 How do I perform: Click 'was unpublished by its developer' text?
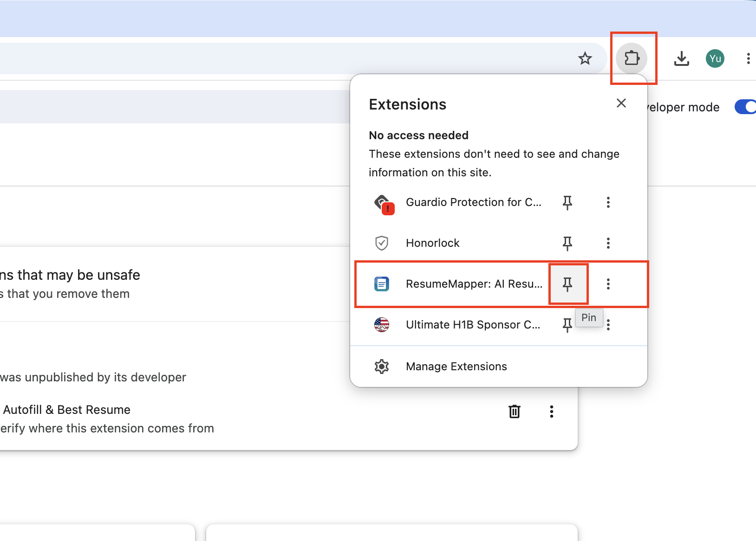93,377
